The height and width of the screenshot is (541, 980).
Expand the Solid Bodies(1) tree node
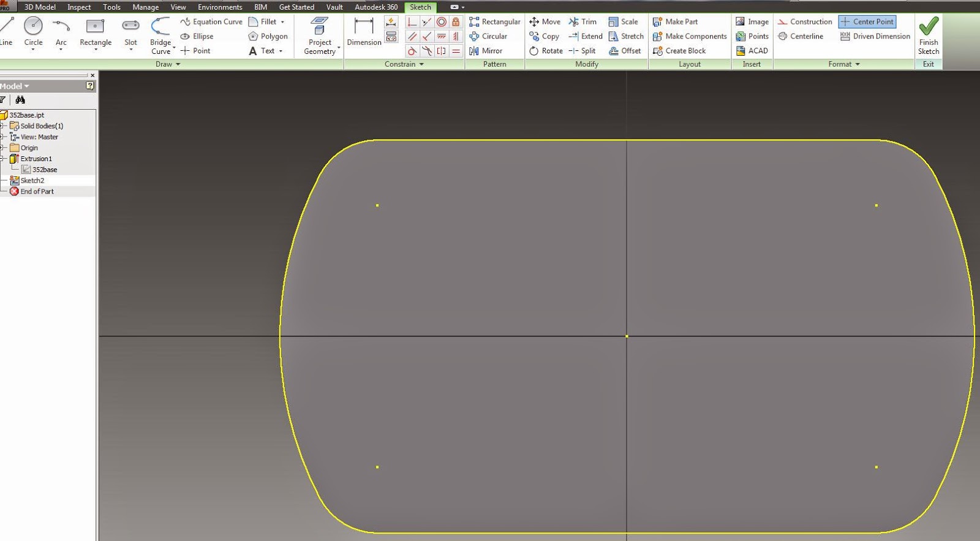click(2, 126)
